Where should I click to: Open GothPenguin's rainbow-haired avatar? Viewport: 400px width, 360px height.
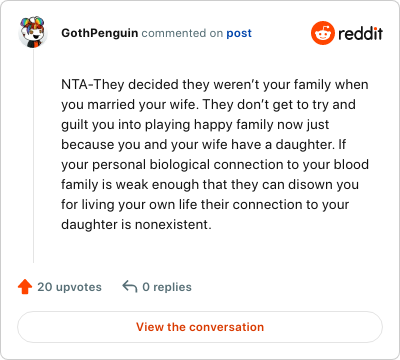pyautogui.click(x=33, y=32)
